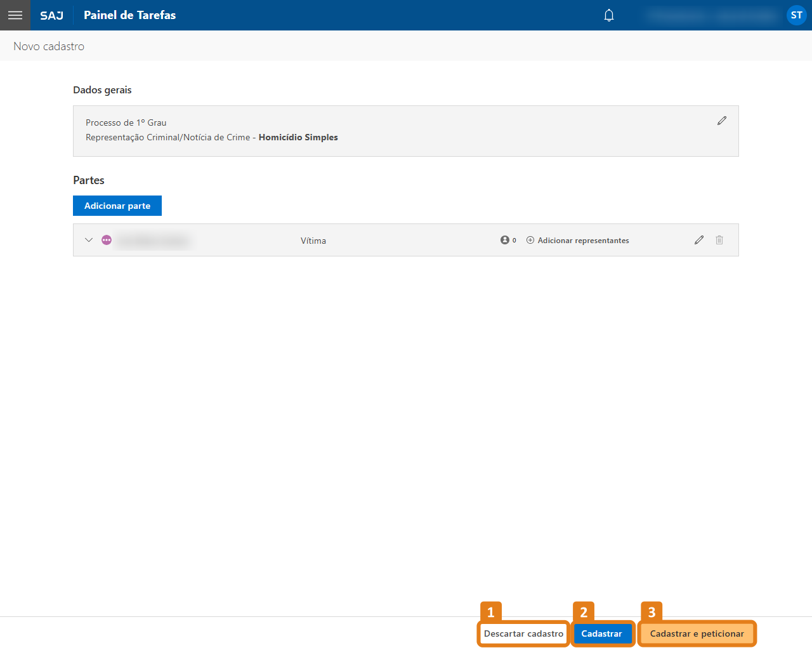
Task: Go to Painel de Tarefas title
Action: point(129,15)
